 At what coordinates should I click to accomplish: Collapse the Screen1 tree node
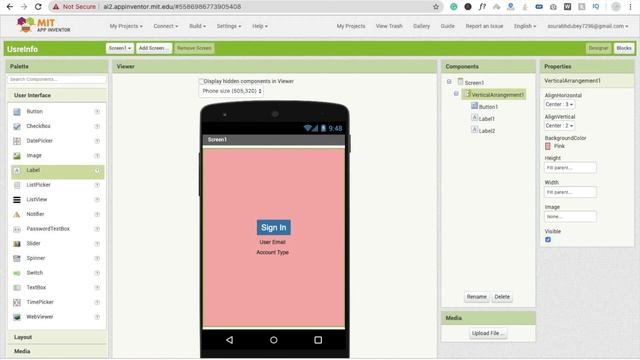(449, 82)
